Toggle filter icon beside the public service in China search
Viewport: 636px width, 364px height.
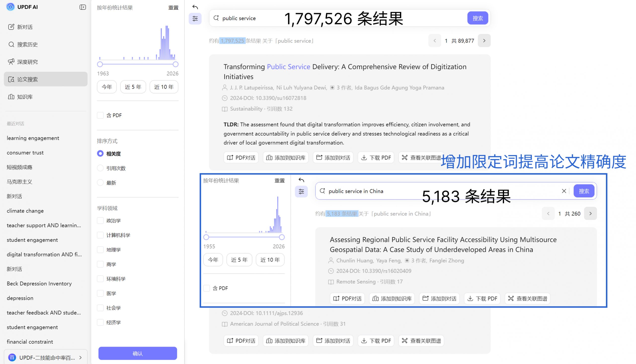pyautogui.click(x=301, y=191)
